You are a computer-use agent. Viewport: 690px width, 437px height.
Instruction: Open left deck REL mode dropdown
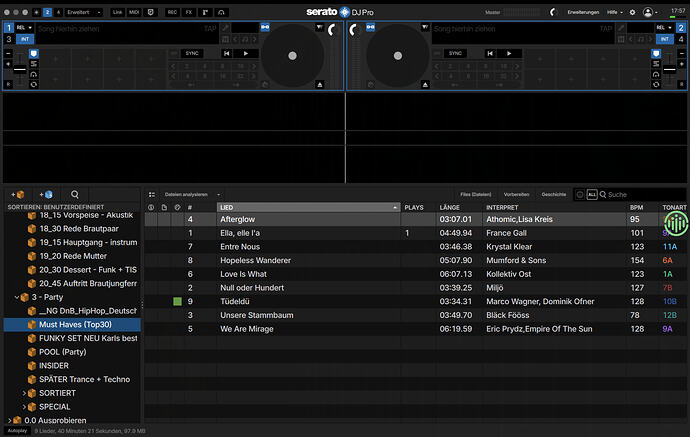pyautogui.click(x=24, y=28)
